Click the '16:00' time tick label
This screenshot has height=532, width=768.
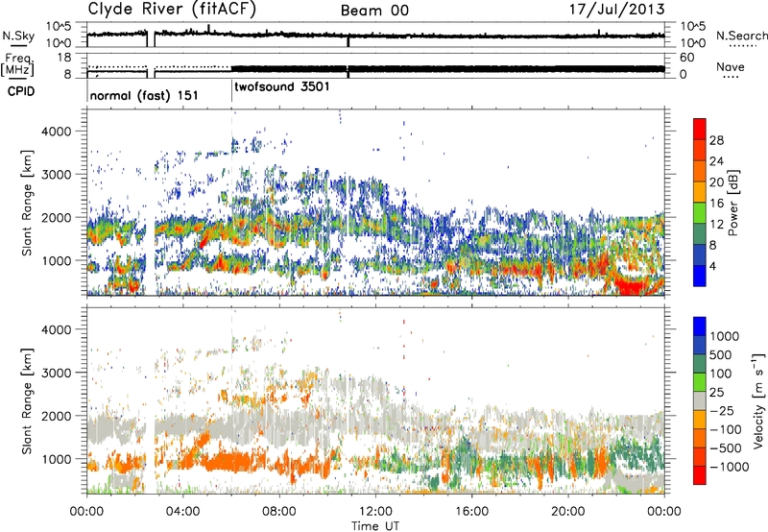471,512
